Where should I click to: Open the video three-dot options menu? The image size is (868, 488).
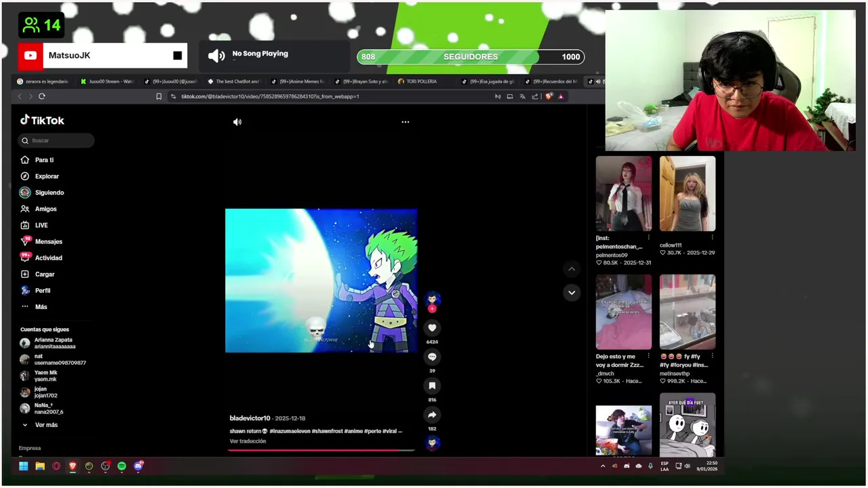click(x=406, y=122)
